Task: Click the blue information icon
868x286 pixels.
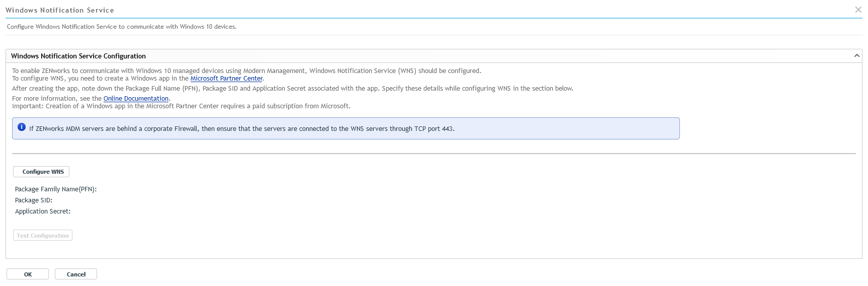Action: pyautogui.click(x=22, y=127)
